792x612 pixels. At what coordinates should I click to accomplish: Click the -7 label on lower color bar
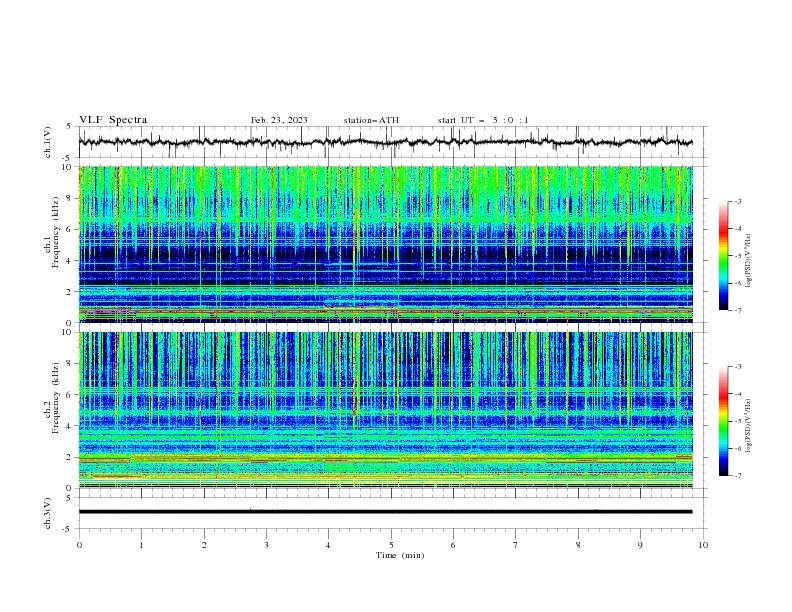pyautogui.click(x=738, y=476)
